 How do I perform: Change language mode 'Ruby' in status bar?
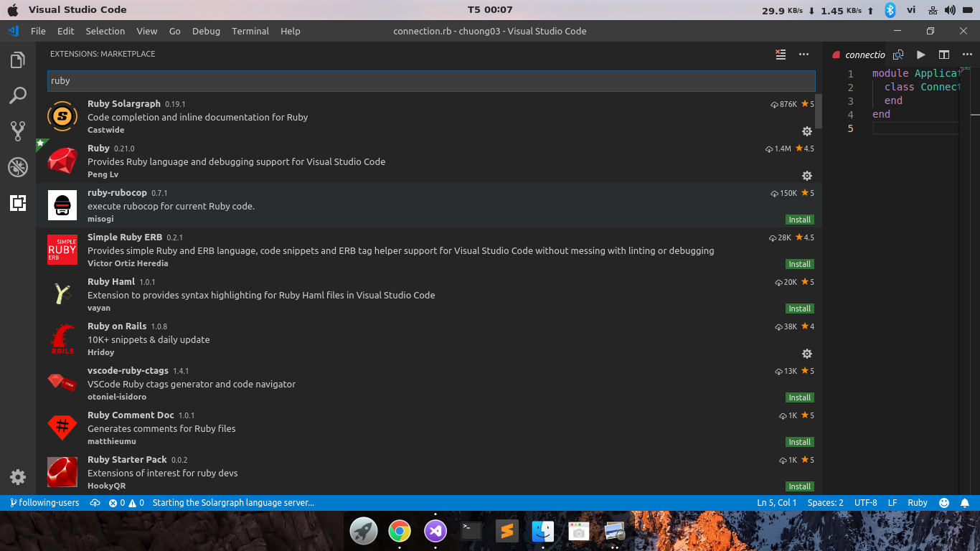[918, 503]
